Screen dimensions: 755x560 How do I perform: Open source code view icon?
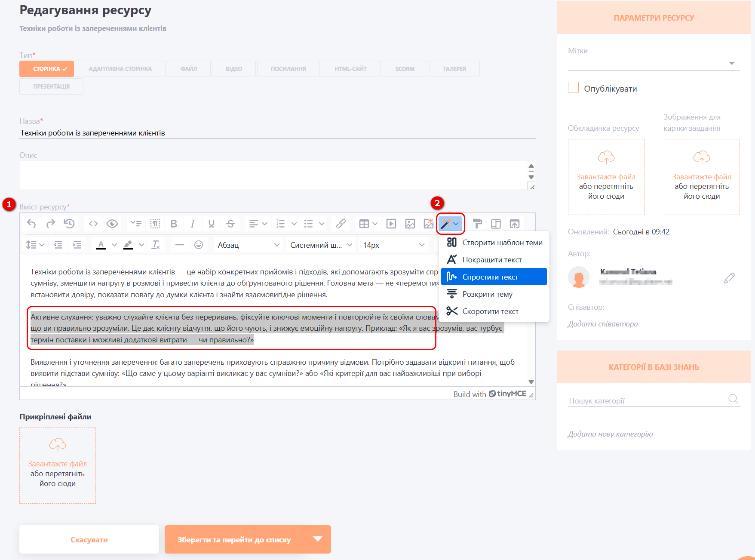point(93,224)
